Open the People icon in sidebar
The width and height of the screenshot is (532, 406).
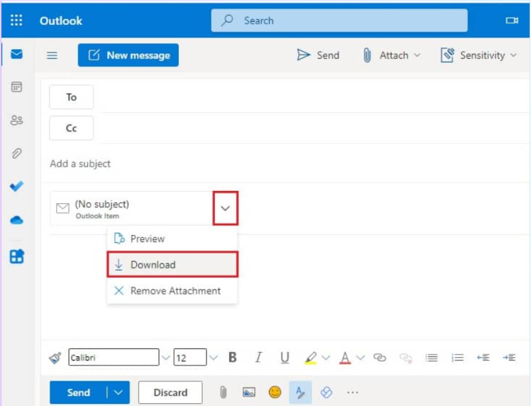pyautogui.click(x=16, y=120)
